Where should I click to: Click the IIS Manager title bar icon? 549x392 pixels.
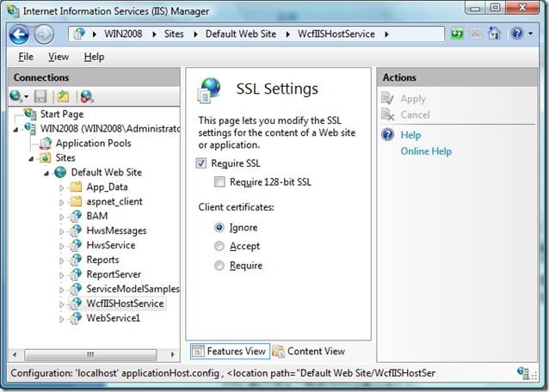click(13, 10)
